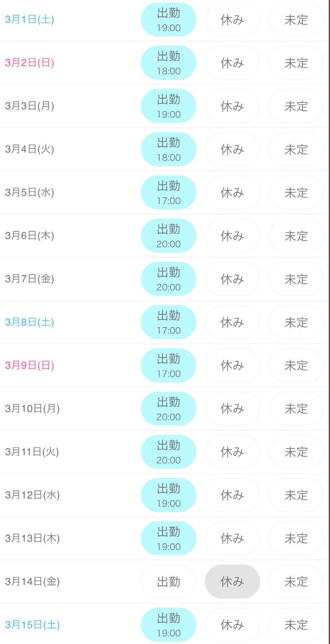This screenshot has width=330, height=644.
Task: Mark March 9 (Sunday) as 休み
Action: tap(232, 366)
